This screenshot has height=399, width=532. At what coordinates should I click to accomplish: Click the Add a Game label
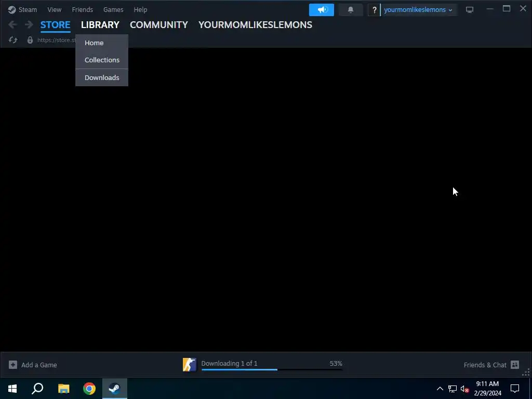[39, 365]
